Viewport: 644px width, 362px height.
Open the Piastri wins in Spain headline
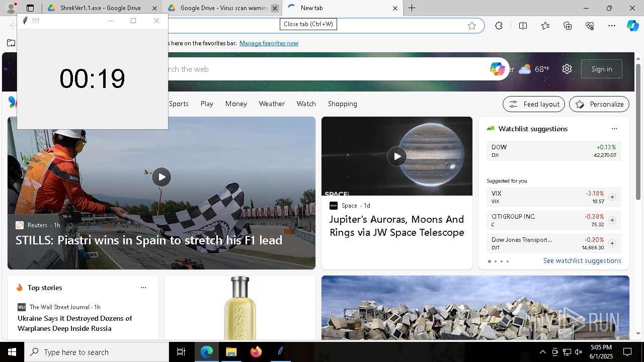click(149, 240)
